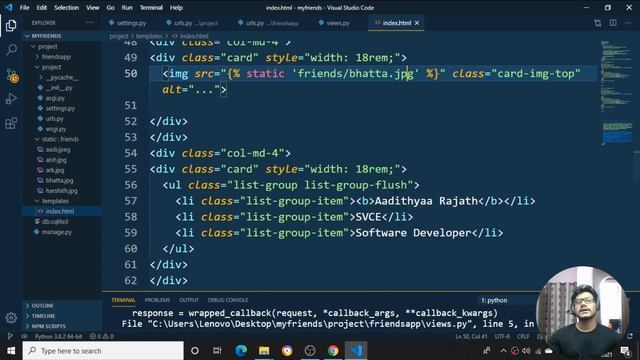Open manage.py in the file tree
The width and height of the screenshot is (640, 360).
[57, 232]
